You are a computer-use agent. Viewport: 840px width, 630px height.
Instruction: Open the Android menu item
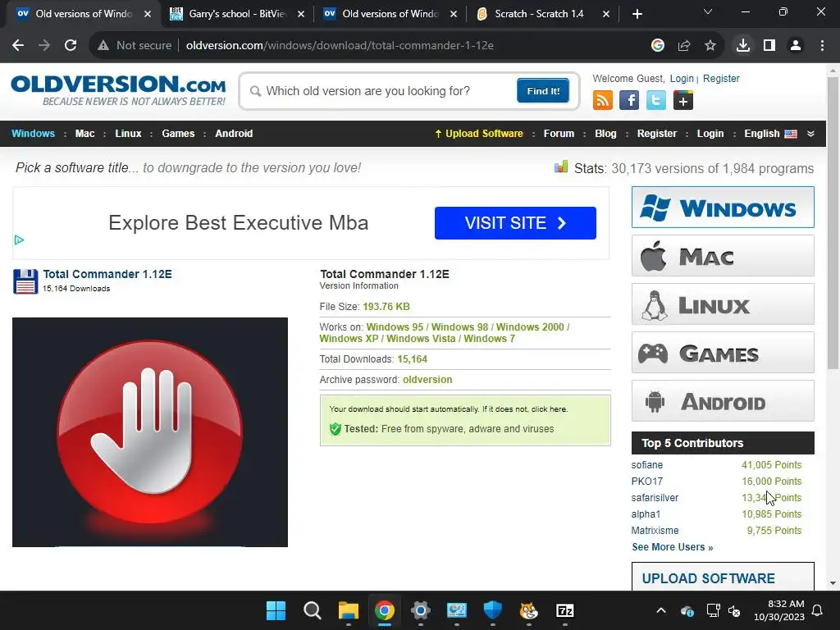point(234,134)
